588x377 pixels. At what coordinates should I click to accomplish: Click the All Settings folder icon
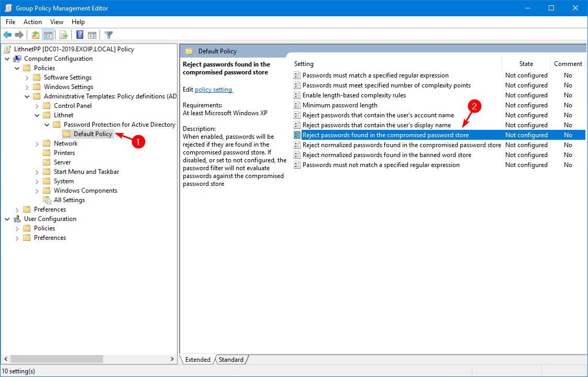47,200
